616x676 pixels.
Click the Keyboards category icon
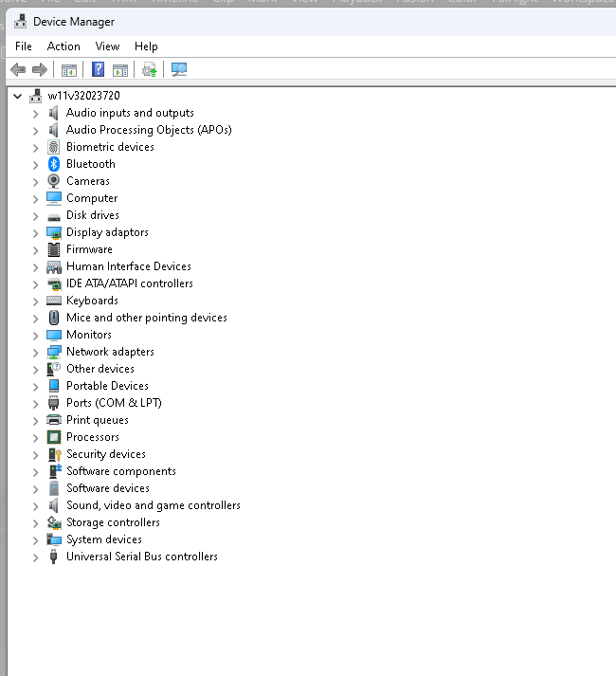54,301
